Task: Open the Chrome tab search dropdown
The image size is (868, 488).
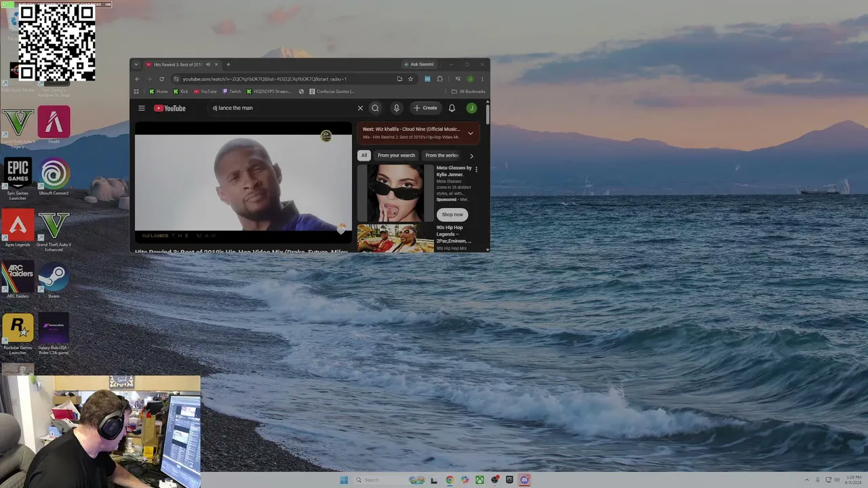Action: [136, 64]
